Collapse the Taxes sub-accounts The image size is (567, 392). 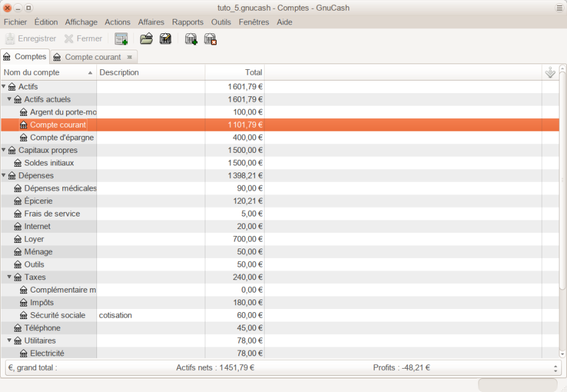click(9, 277)
